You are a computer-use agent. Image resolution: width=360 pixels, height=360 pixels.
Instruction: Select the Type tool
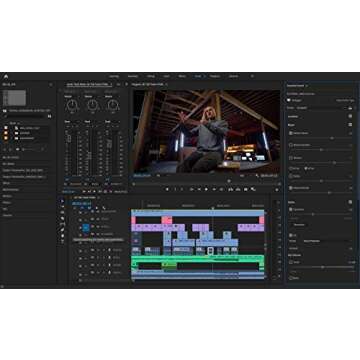62,241
